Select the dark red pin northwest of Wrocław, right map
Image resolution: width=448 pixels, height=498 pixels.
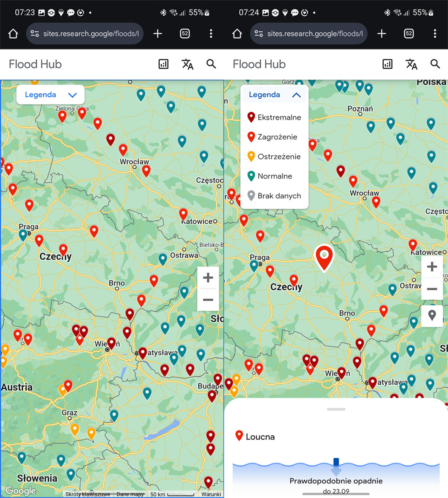pyautogui.click(x=341, y=171)
